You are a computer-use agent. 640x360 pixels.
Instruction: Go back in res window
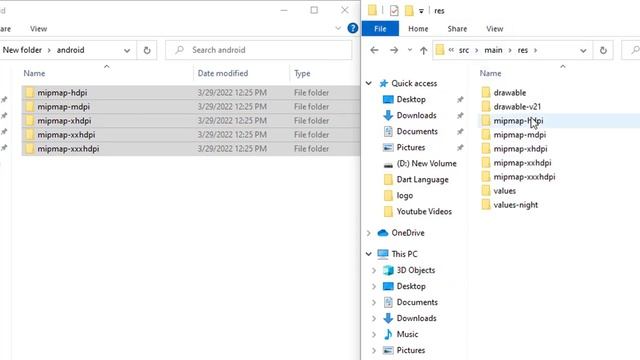(x=374, y=50)
